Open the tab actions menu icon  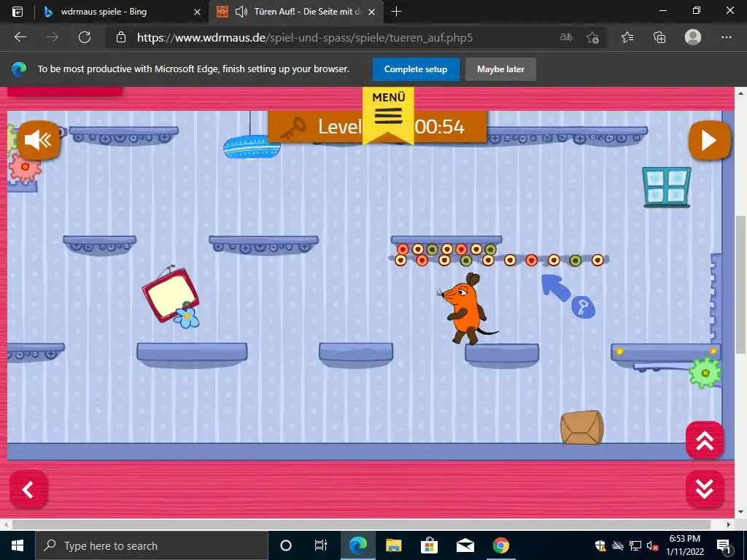pyautogui.click(x=17, y=12)
